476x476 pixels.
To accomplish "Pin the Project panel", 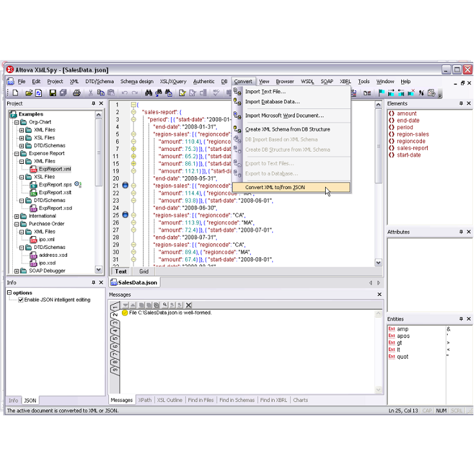I will click(x=94, y=103).
